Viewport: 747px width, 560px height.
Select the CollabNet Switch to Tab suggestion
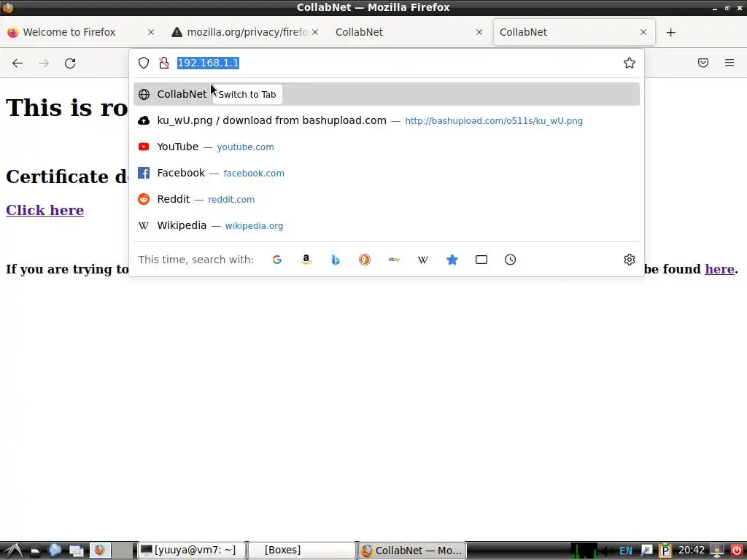[x=387, y=94]
